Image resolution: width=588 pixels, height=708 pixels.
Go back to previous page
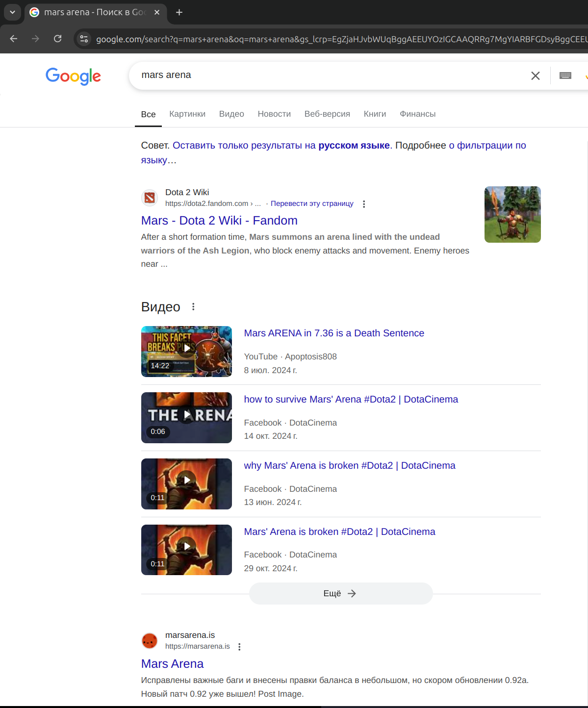pyautogui.click(x=14, y=39)
